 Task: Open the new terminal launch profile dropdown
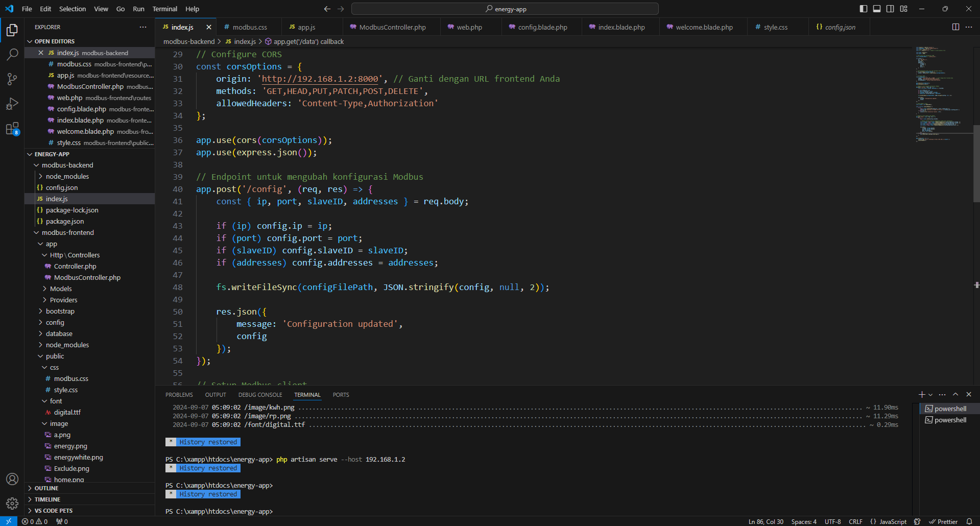tap(930, 395)
